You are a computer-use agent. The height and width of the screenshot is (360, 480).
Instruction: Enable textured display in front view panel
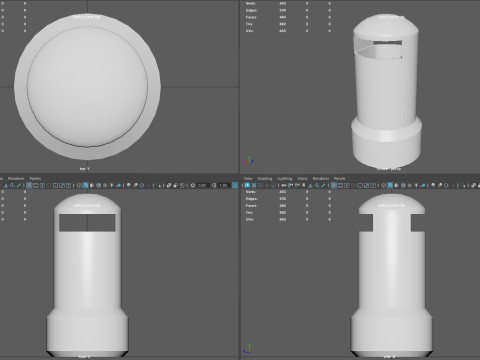click(x=105, y=185)
